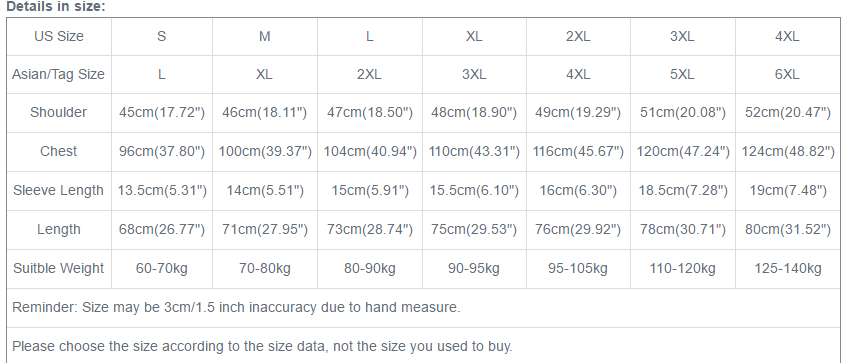Click the 'Details in size:' heading

[x=56, y=7]
